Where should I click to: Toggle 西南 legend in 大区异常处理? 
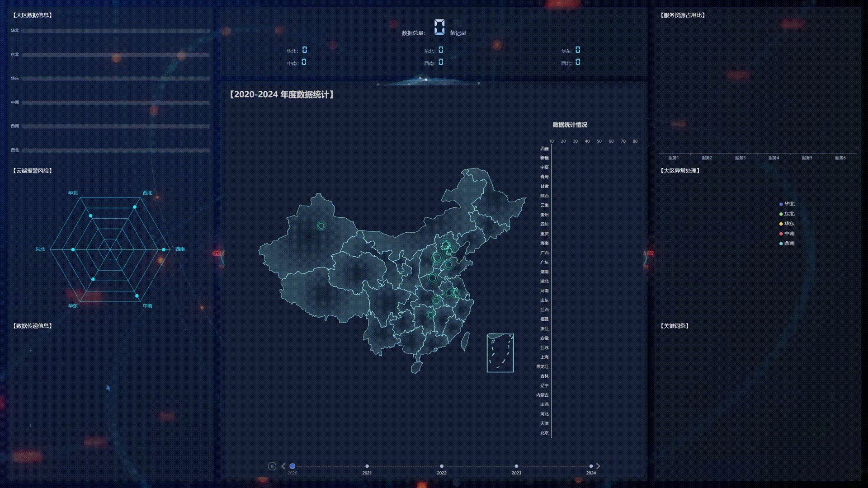[x=787, y=243]
